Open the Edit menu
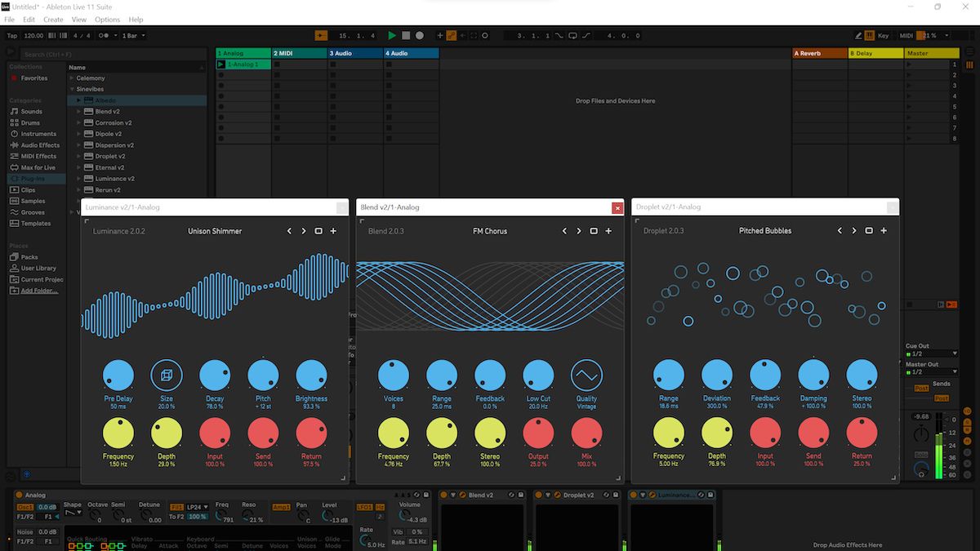Viewport: 980px width, 551px height. (x=29, y=19)
